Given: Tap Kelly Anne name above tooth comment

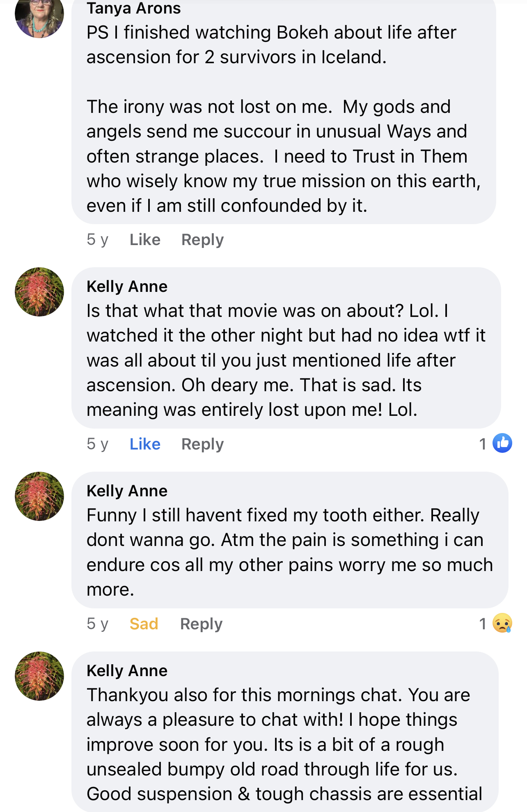Looking at the screenshot, I should [x=127, y=491].
